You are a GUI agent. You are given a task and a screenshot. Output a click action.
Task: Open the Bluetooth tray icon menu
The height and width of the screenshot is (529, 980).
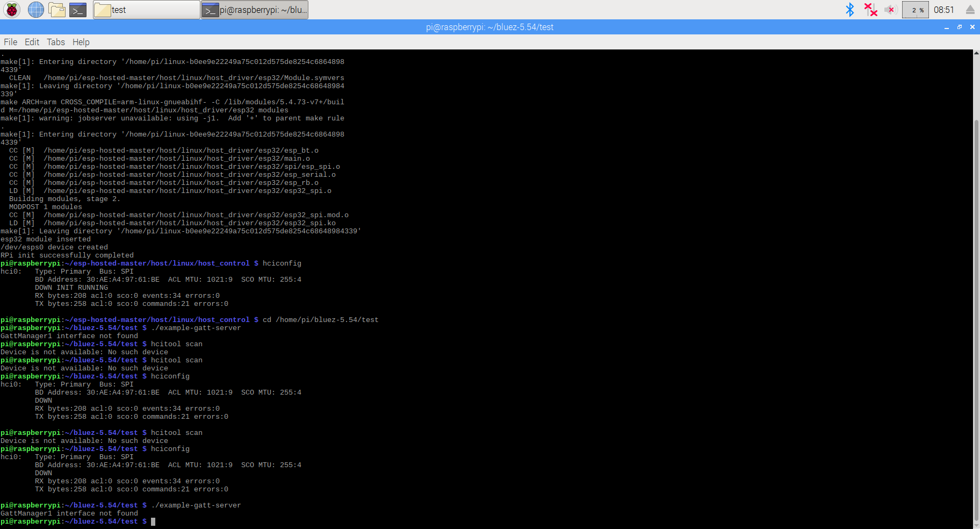click(x=851, y=9)
